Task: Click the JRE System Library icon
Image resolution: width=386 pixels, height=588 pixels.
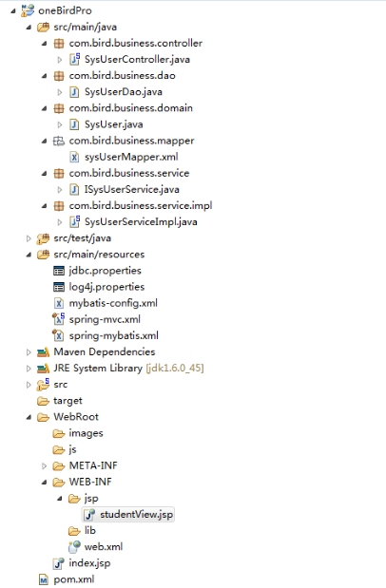Action: click(x=43, y=369)
